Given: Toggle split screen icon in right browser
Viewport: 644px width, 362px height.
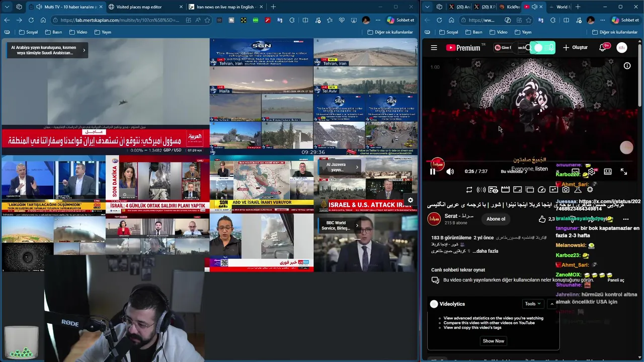Looking at the screenshot, I should pos(566,20).
